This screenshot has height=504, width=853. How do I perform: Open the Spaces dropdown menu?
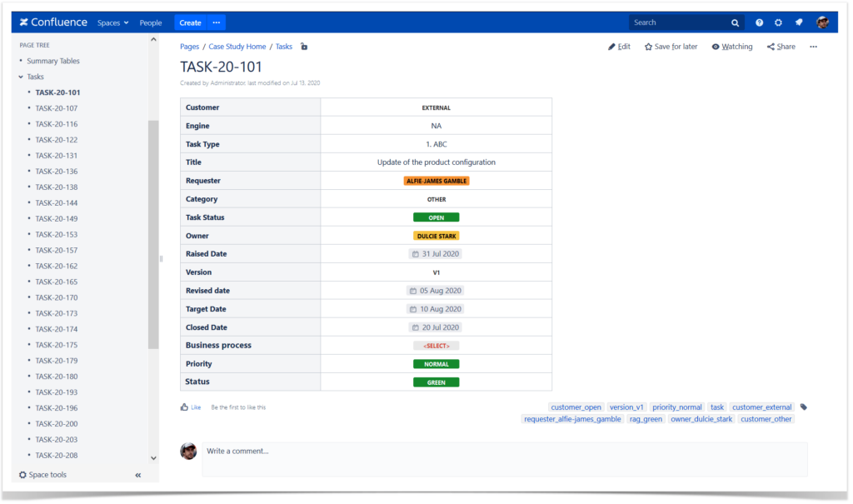112,22
